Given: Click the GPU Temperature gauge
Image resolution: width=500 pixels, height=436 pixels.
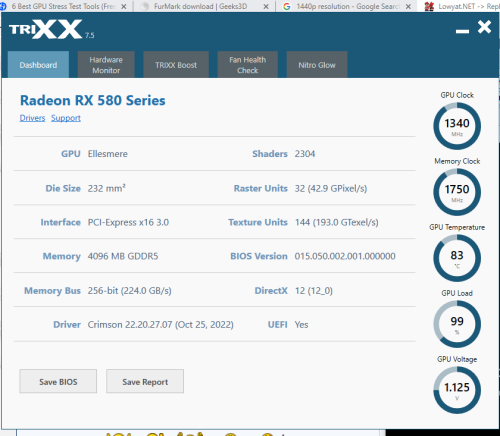Looking at the screenshot, I should 457,258.
